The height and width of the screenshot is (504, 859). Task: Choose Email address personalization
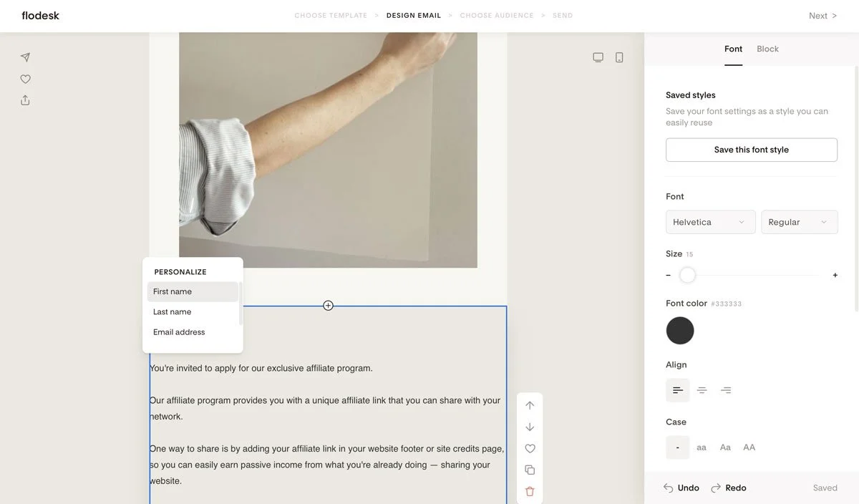(193, 331)
